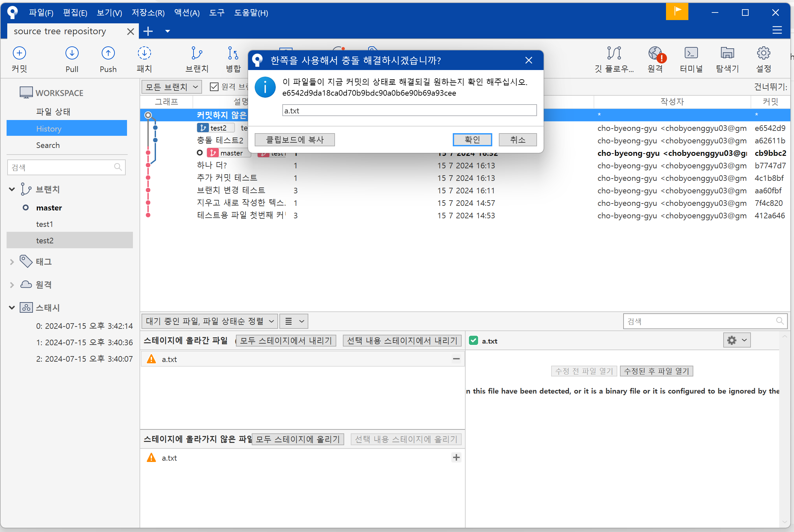Open the 편집(E) menu
Screen dimensions: 794x532
(x=75, y=12)
